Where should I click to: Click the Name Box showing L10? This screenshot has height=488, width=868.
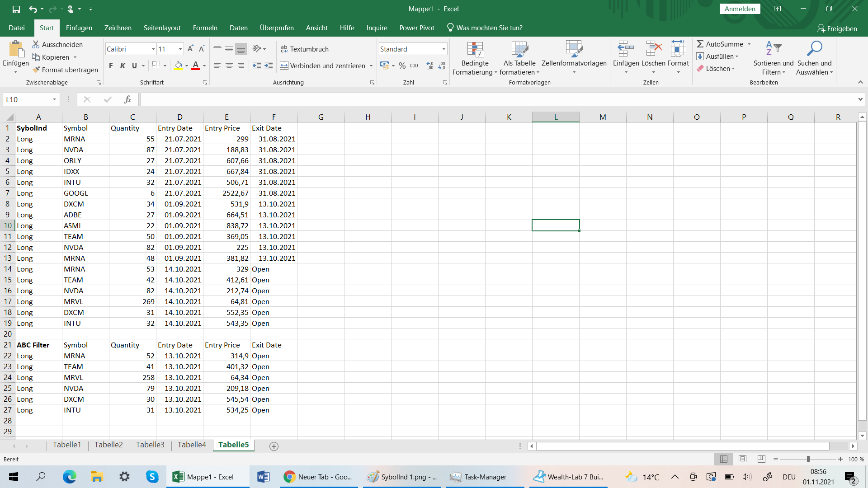point(27,99)
